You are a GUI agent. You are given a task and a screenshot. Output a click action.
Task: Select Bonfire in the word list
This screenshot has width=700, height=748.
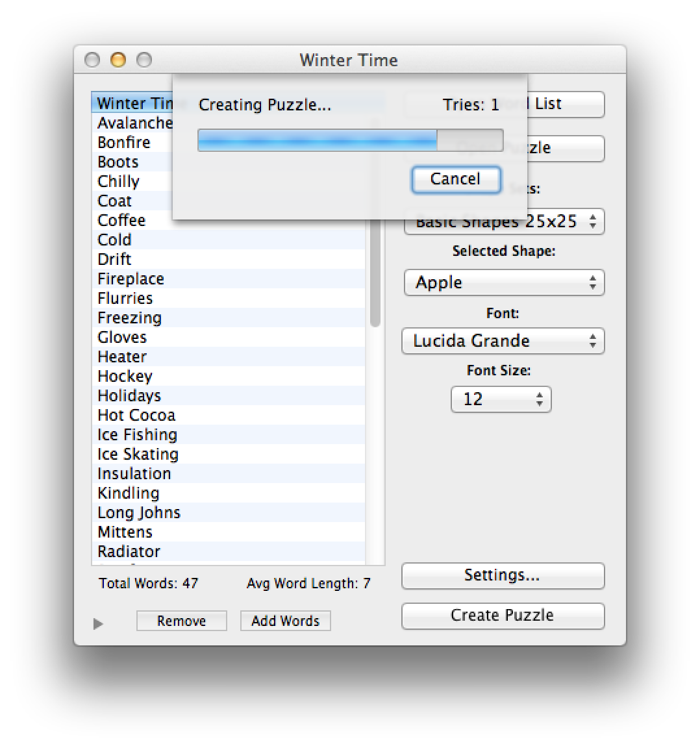pos(124,142)
